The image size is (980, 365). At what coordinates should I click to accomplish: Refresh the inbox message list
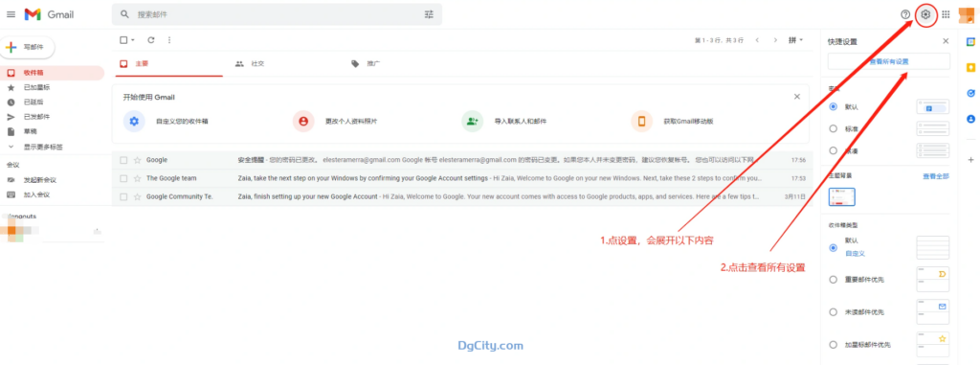tap(150, 40)
